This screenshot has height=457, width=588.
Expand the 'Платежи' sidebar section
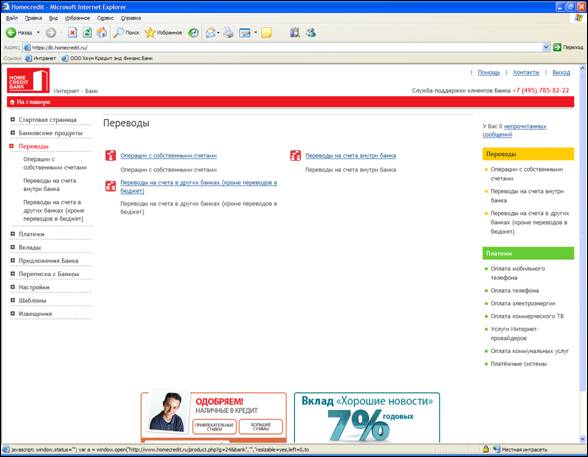(12, 234)
